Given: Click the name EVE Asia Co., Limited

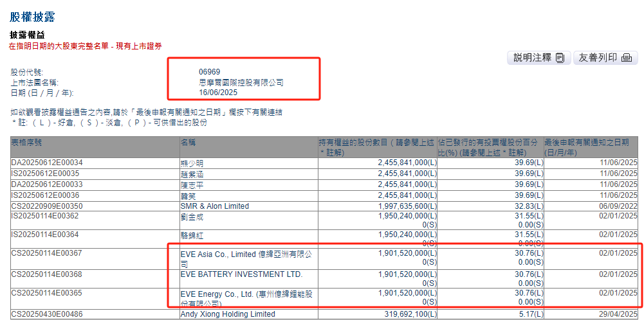Looking at the screenshot, I should click(246, 259).
